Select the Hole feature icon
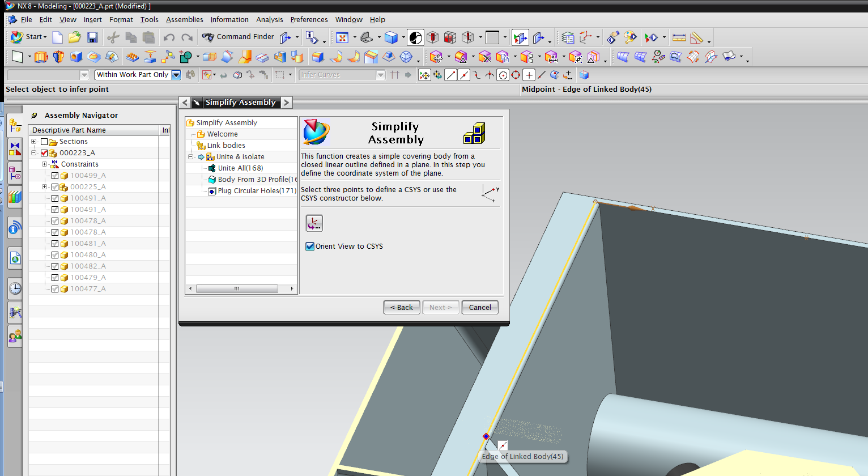The width and height of the screenshot is (868, 476). point(76,57)
